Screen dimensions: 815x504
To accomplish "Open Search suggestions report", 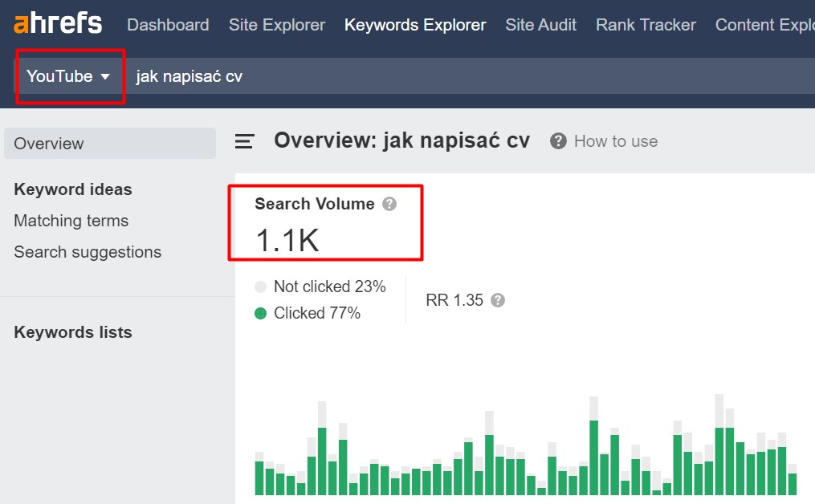I will coord(88,252).
